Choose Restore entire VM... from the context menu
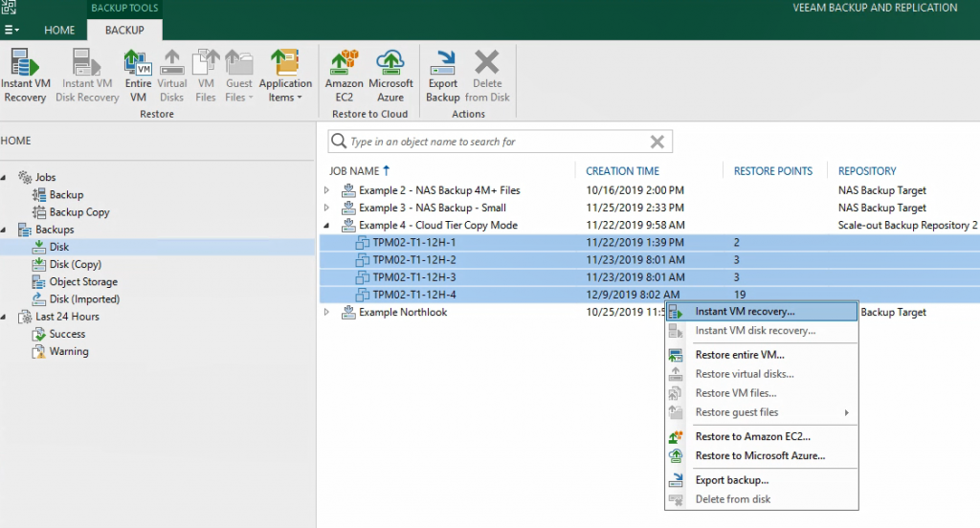The image size is (980, 528). click(761, 355)
